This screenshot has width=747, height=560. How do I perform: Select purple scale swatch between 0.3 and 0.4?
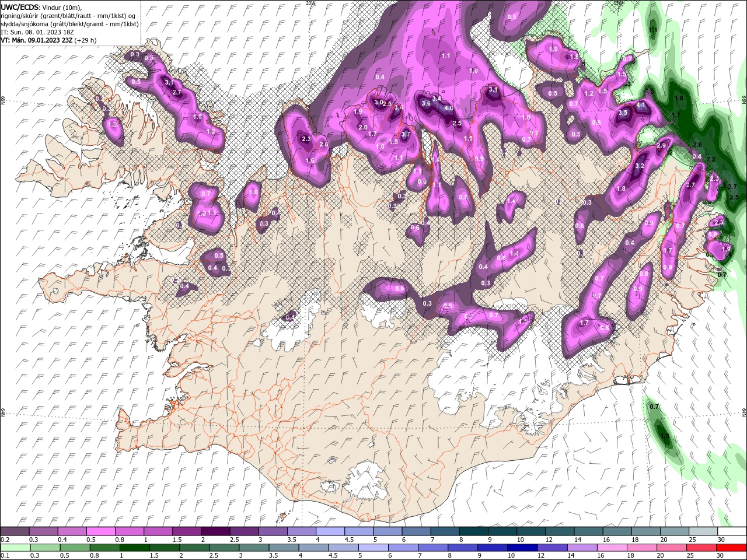click(43, 531)
